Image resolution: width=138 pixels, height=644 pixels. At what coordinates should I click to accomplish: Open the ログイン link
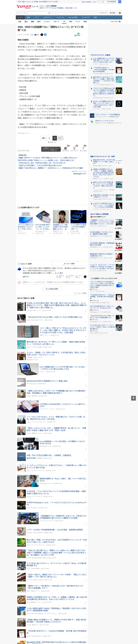[42, 8]
